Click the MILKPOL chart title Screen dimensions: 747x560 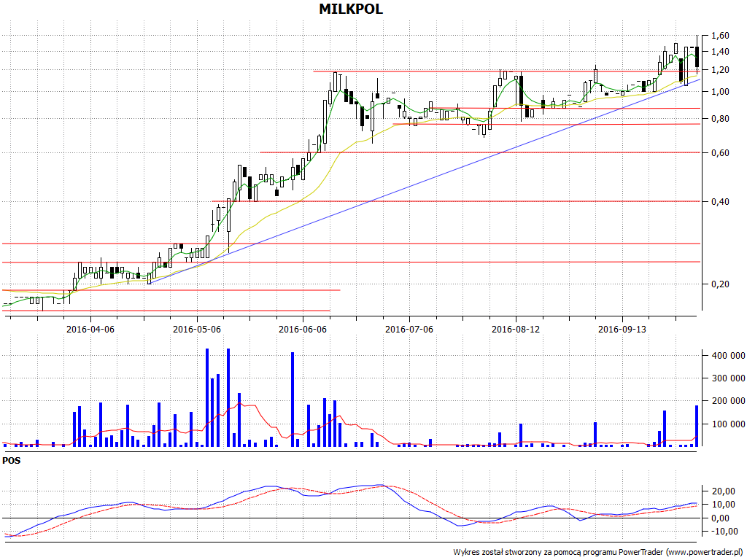(351, 9)
